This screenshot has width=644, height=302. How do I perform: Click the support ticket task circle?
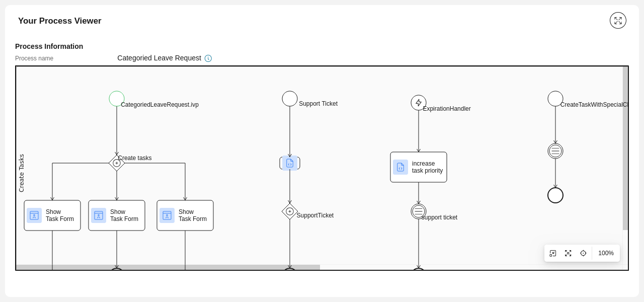pos(419,211)
